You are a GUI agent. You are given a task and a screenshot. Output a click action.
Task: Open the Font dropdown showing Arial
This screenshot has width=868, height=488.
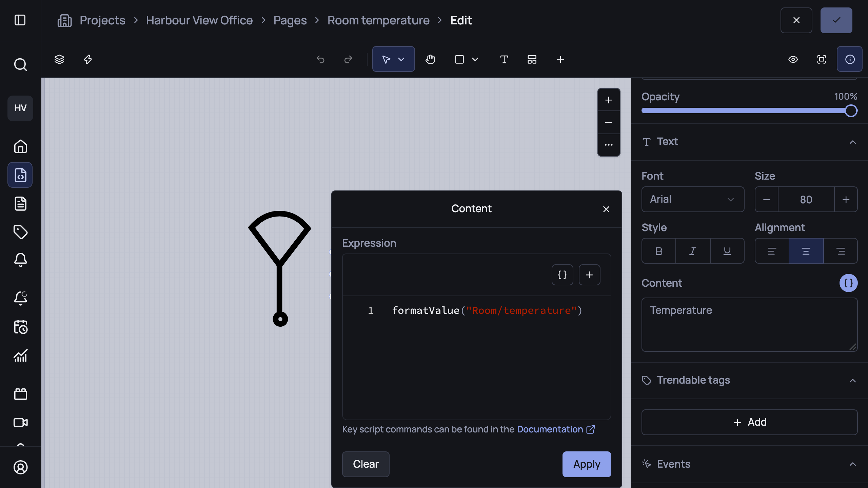[x=693, y=199]
